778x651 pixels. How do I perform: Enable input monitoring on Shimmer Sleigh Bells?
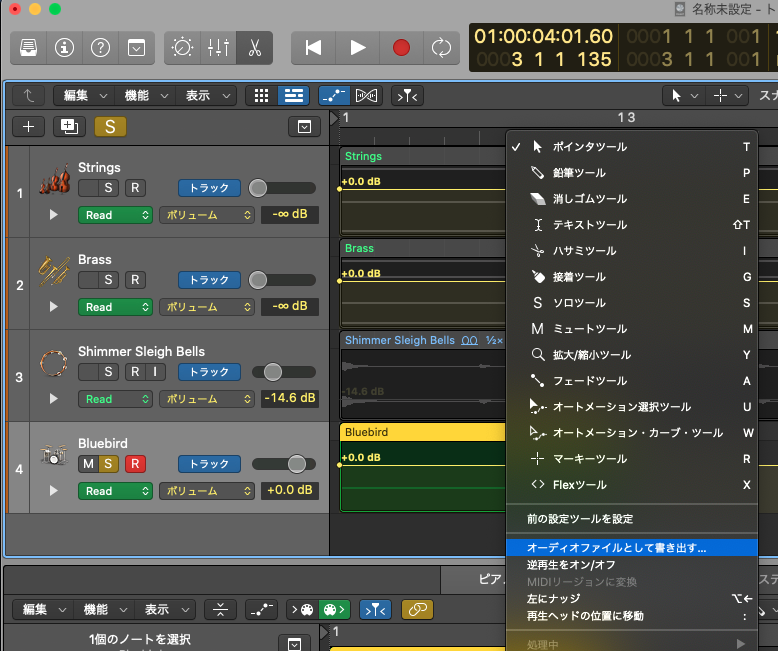point(155,372)
